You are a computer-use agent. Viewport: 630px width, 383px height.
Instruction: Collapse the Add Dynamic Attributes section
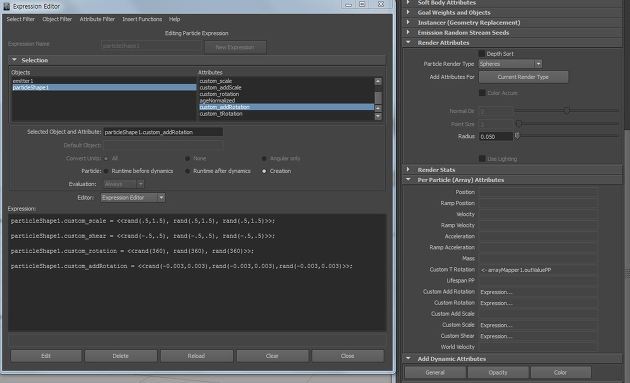coord(408,358)
